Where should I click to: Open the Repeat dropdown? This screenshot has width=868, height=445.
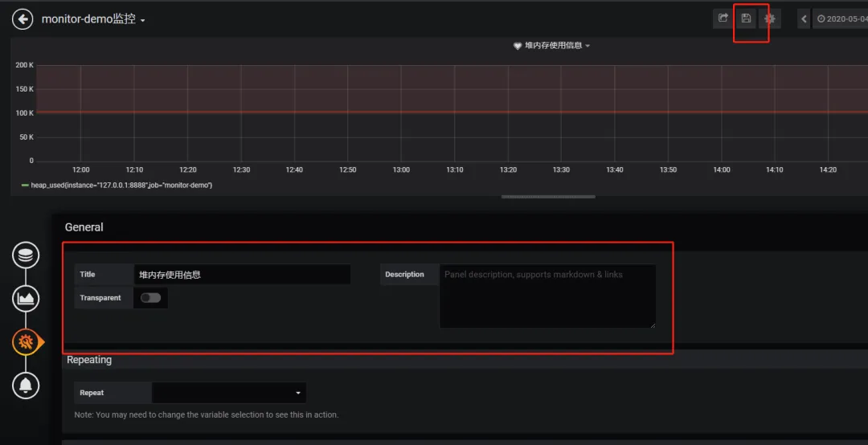(x=228, y=393)
